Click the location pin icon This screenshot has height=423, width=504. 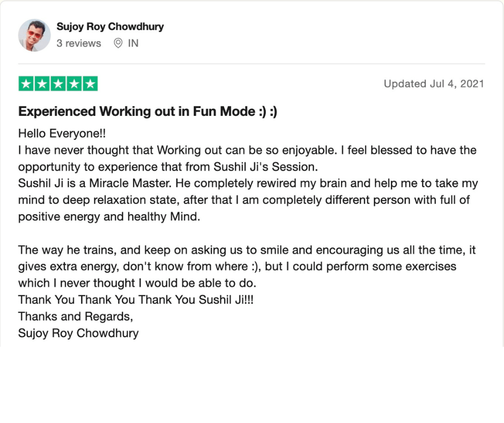click(x=118, y=43)
